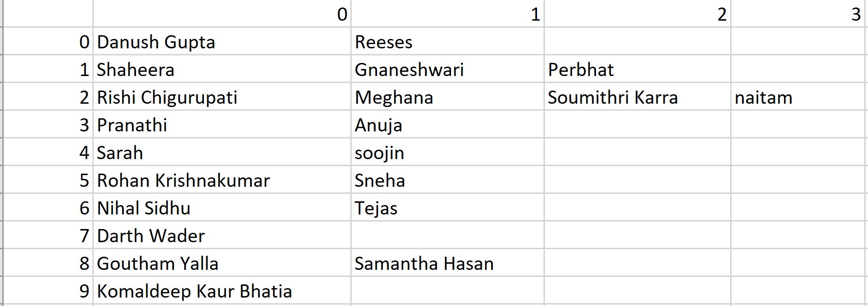Click the row index 7 cell
868x306 pixels.
48,235
